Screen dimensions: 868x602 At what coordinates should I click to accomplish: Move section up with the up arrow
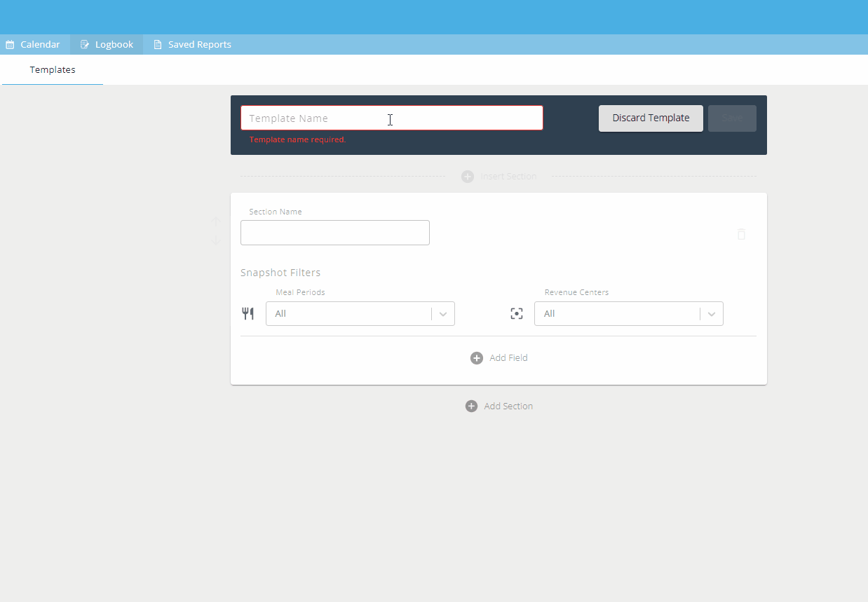pyautogui.click(x=216, y=222)
